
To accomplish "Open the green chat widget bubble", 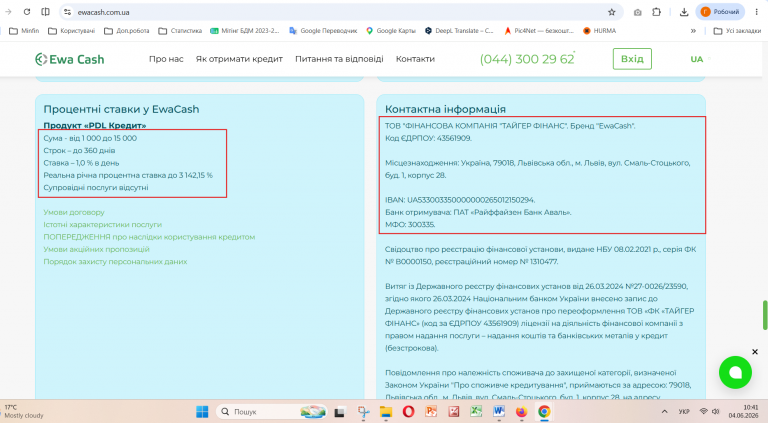I will pos(735,373).
